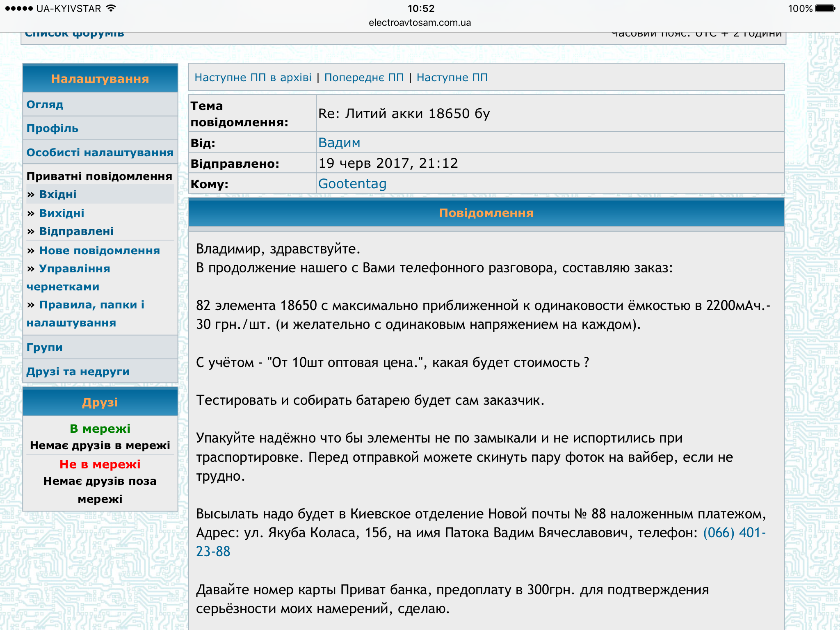
Task: Open Управління чернетками drafts link
Action: point(74,269)
